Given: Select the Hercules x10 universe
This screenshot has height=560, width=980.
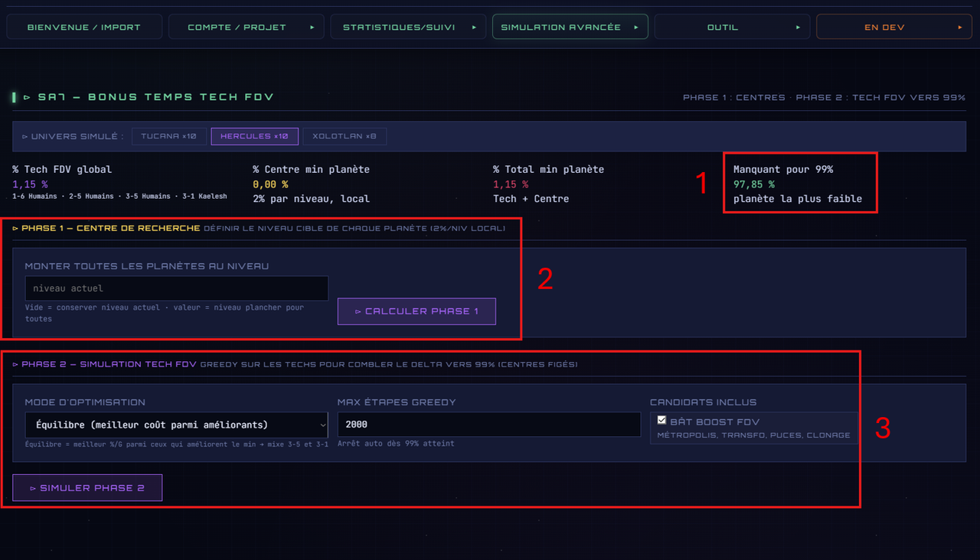Looking at the screenshot, I should pos(254,136).
